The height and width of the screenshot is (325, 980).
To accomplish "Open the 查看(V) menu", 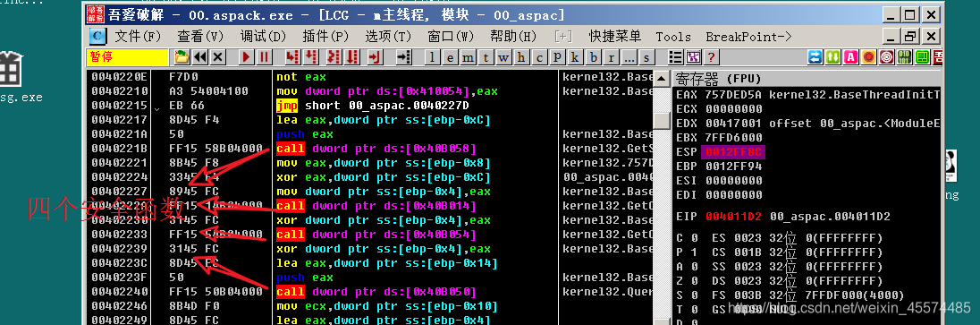I will coord(200,37).
